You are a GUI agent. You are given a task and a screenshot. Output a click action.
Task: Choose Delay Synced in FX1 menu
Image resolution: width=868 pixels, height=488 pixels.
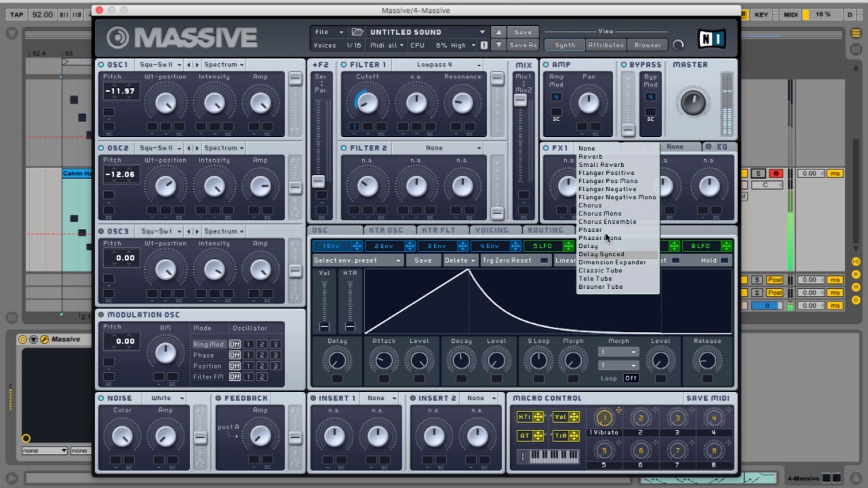click(601, 254)
